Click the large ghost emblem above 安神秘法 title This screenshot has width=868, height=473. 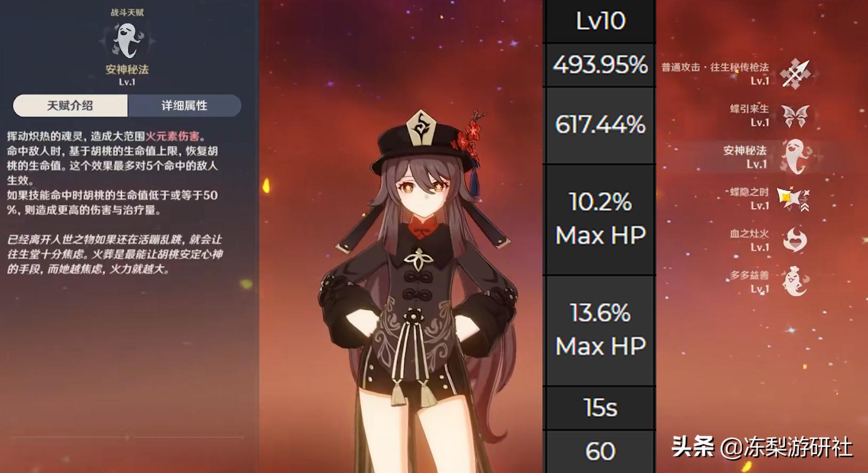pyautogui.click(x=127, y=41)
